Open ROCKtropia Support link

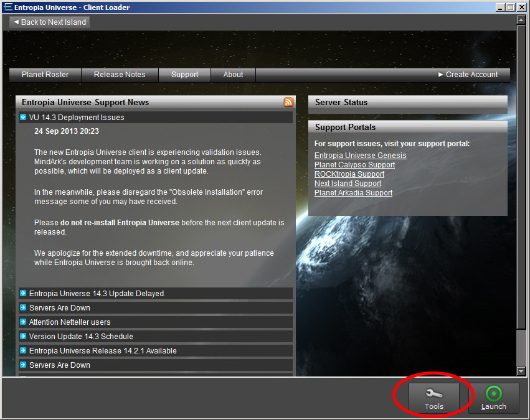[x=349, y=174]
